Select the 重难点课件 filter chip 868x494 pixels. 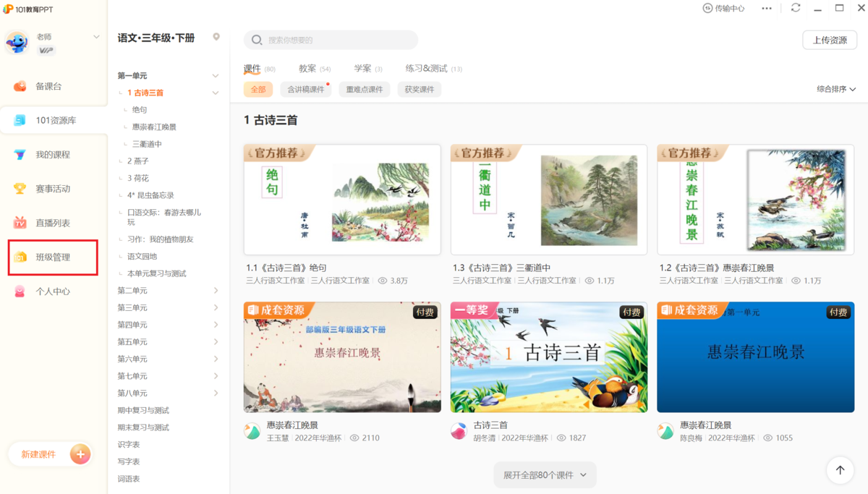click(x=364, y=90)
